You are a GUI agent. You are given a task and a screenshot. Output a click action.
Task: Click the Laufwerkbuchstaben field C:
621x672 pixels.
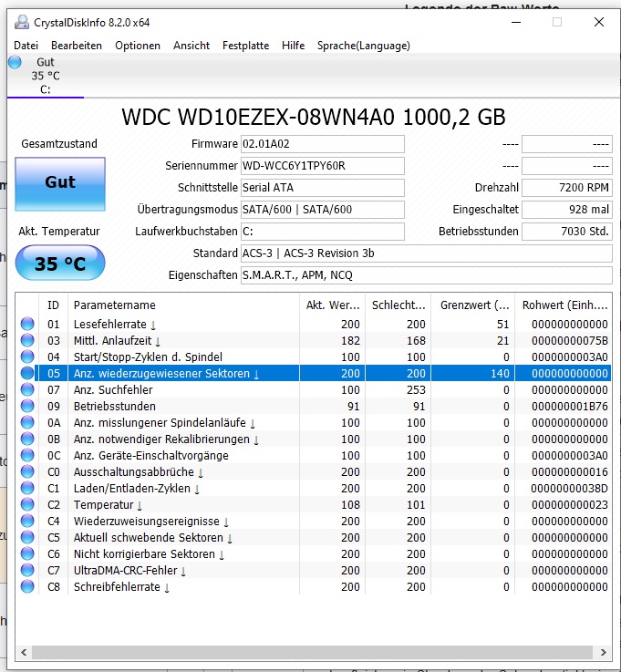tap(322, 232)
